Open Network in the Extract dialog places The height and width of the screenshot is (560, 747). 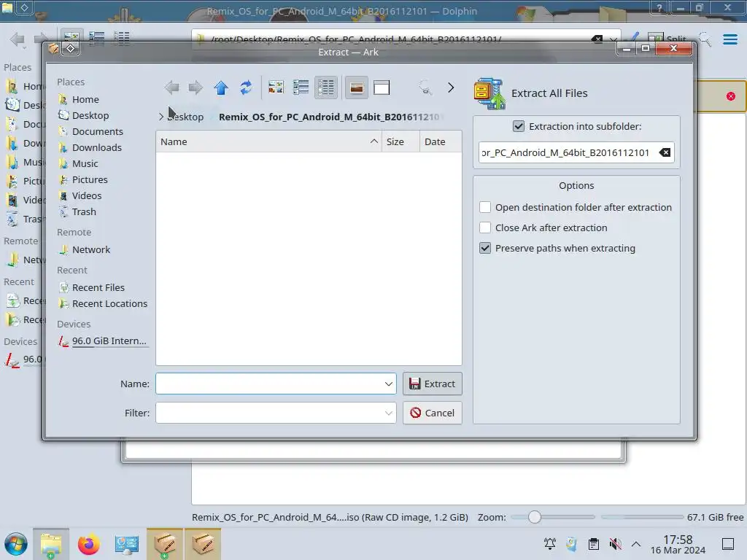[x=91, y=249]
